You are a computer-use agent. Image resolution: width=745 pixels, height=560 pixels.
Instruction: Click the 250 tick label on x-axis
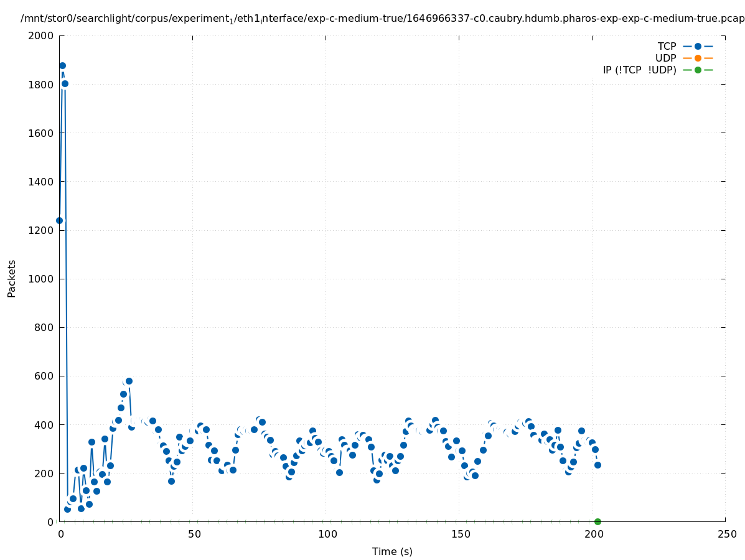(x=726, y=534)
